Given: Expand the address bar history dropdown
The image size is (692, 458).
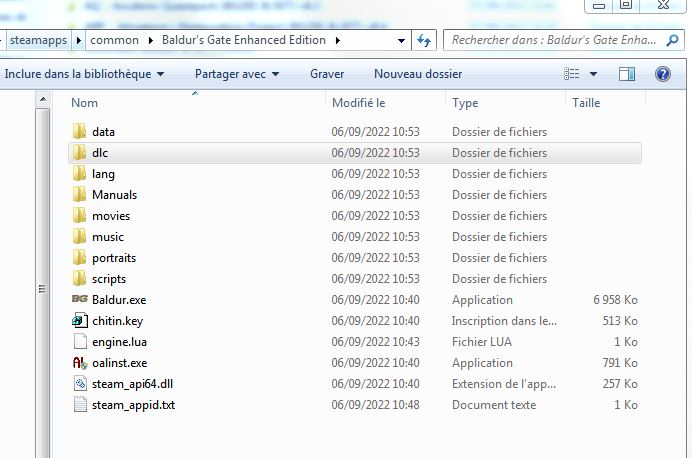Looking at the screenshot, I should pos(401,41).
